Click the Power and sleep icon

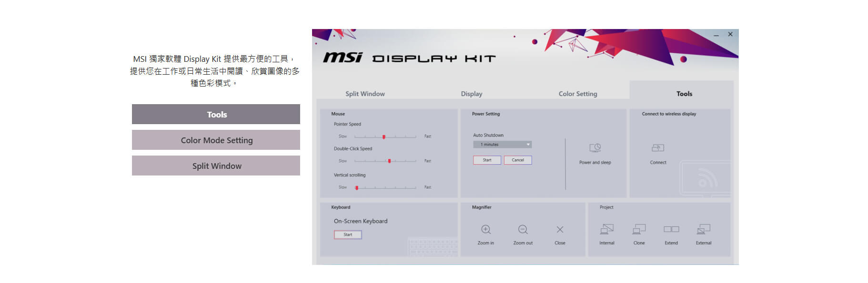tap(595, 148)
